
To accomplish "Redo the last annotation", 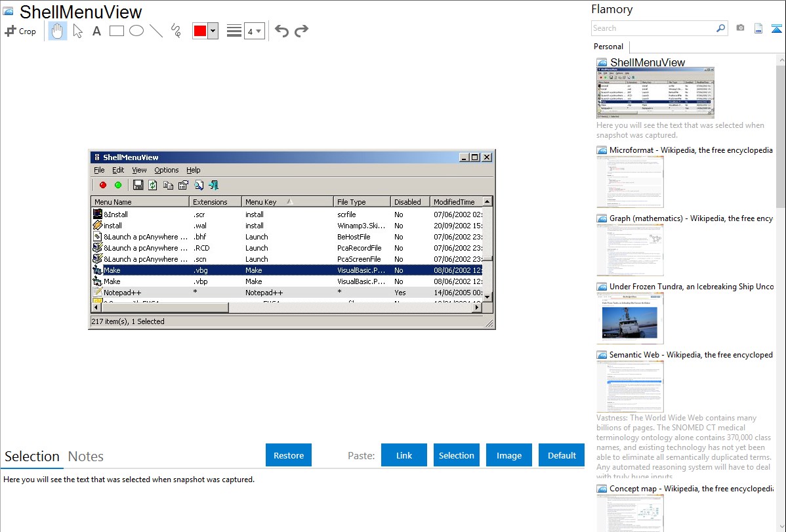I will pos(301,31).
